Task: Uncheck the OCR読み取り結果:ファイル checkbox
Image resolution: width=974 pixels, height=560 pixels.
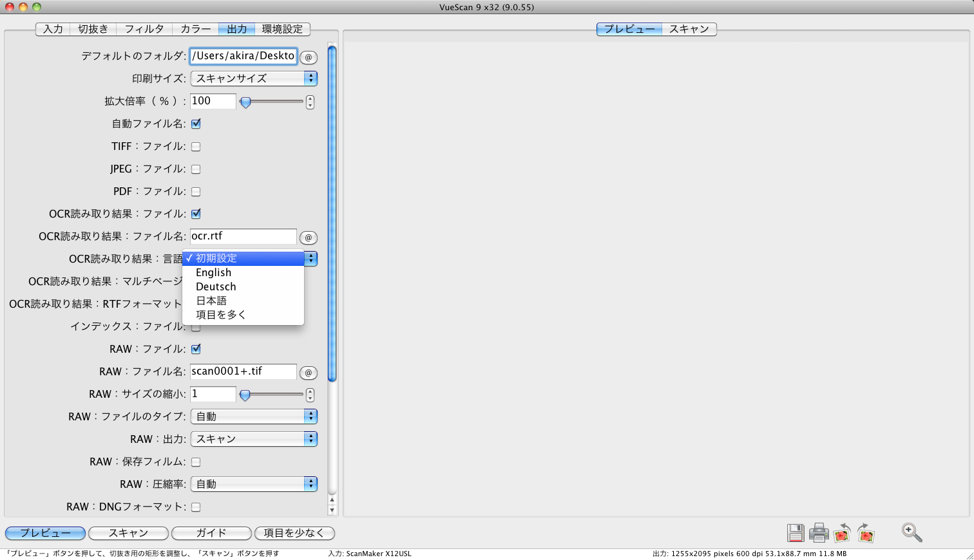Action: coord(196,214)
